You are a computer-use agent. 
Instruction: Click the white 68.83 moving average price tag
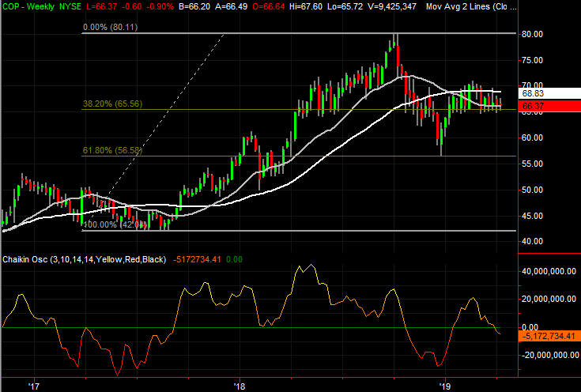(x=531, y=93)
